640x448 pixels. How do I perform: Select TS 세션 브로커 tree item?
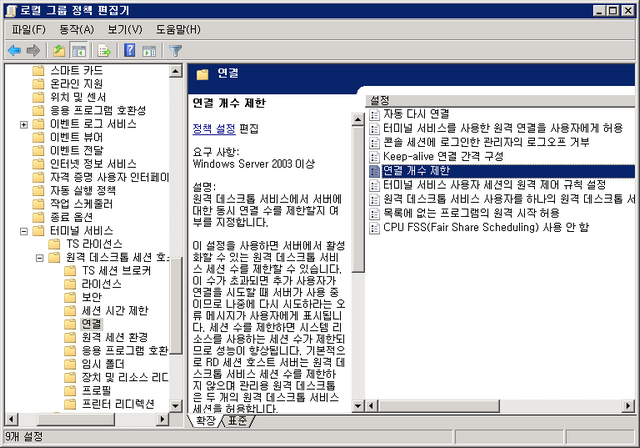[116, 271]
